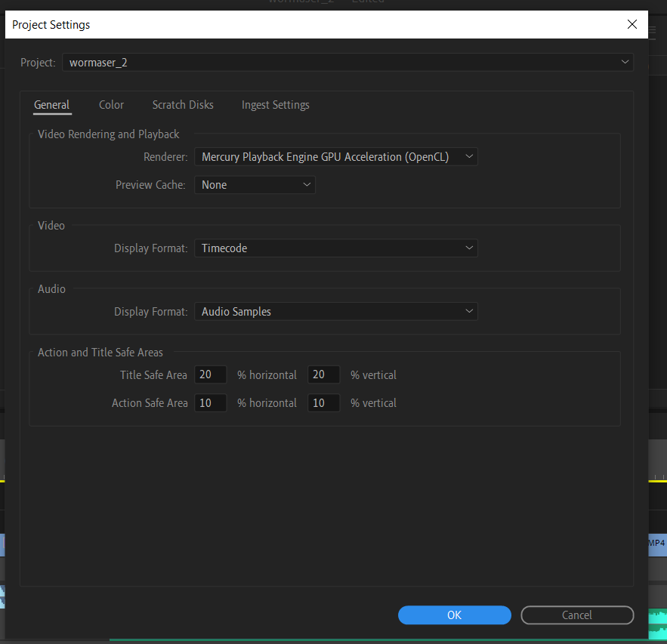Open the Audio Display Format dropdown
This screenshot has width=667, height=644.
pos(336,312)
